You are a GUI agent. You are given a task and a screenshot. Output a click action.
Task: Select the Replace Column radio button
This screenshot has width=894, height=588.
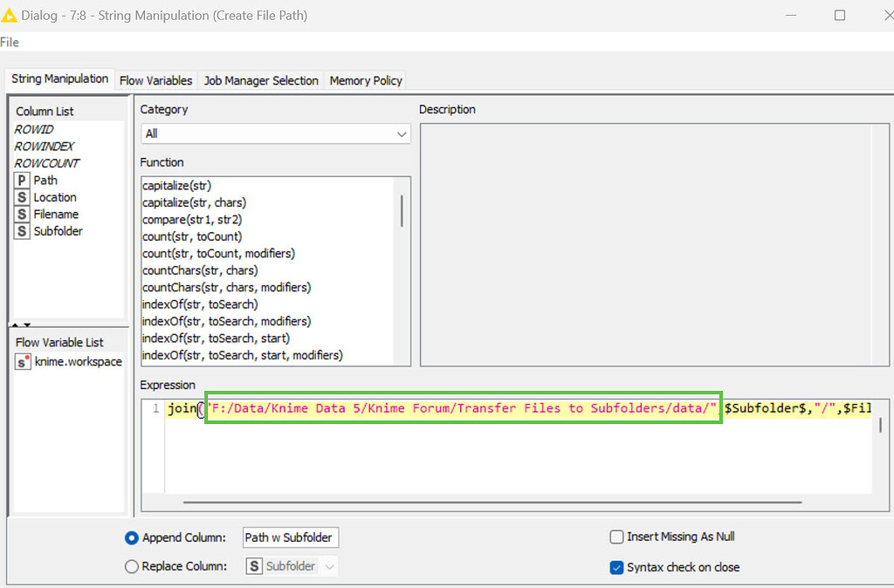(131, 566)
